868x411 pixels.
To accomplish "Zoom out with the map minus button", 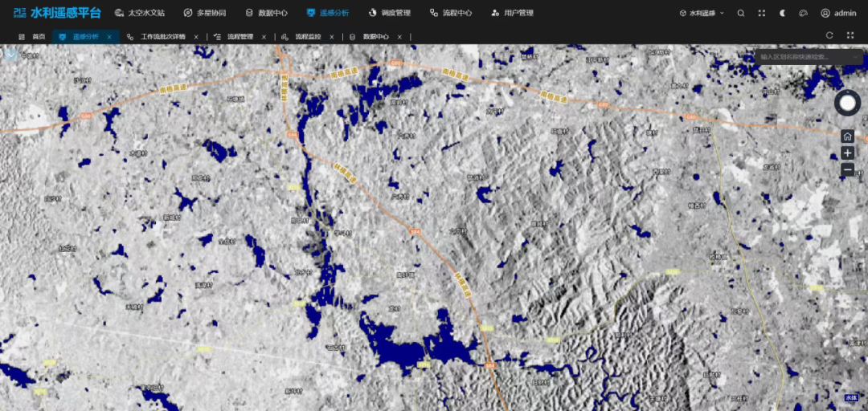I will pos(848,170).
